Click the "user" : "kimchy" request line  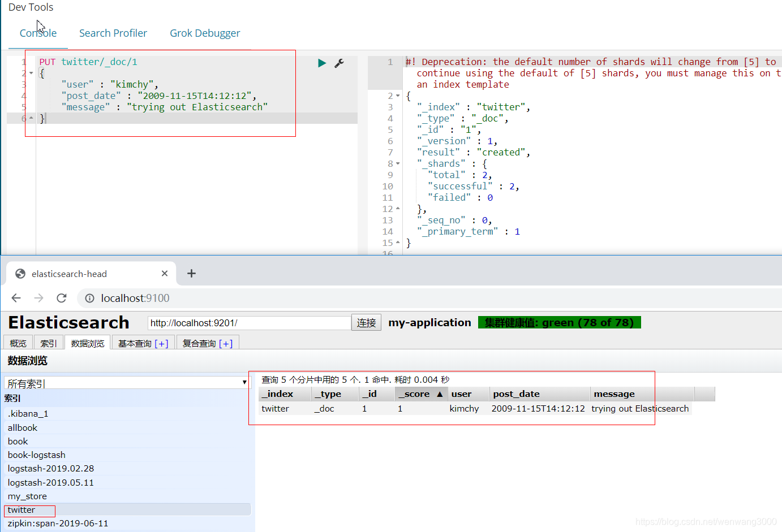pos(110,84)
